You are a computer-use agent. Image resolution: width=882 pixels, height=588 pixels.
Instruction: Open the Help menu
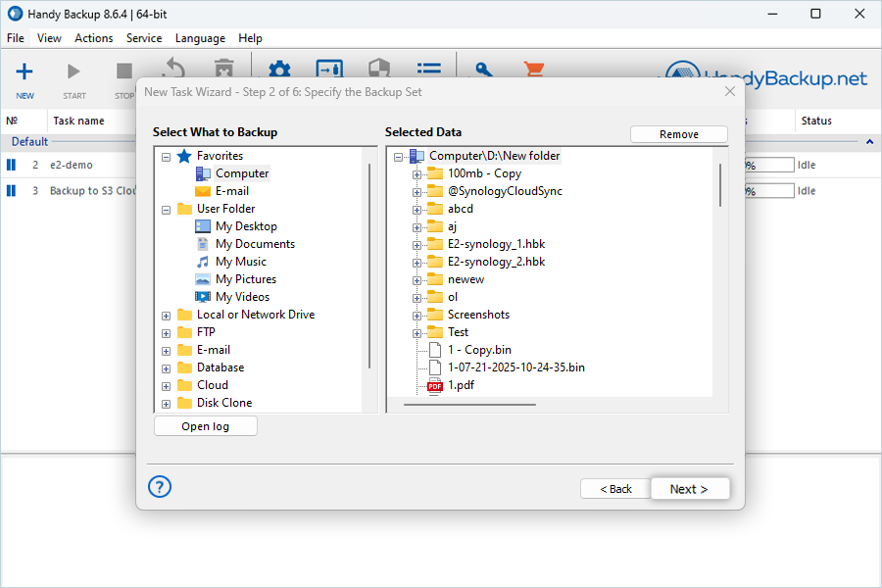(x=250, y=37)
